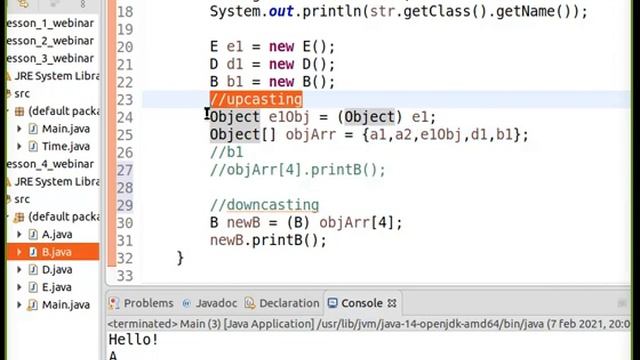Expand D.java tree node

[19, 270]
